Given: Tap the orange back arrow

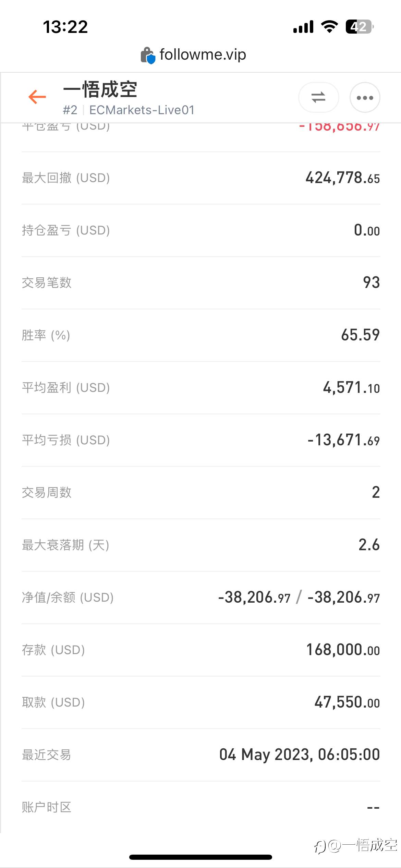Looking at the screenshot, I should pos(37,97).
